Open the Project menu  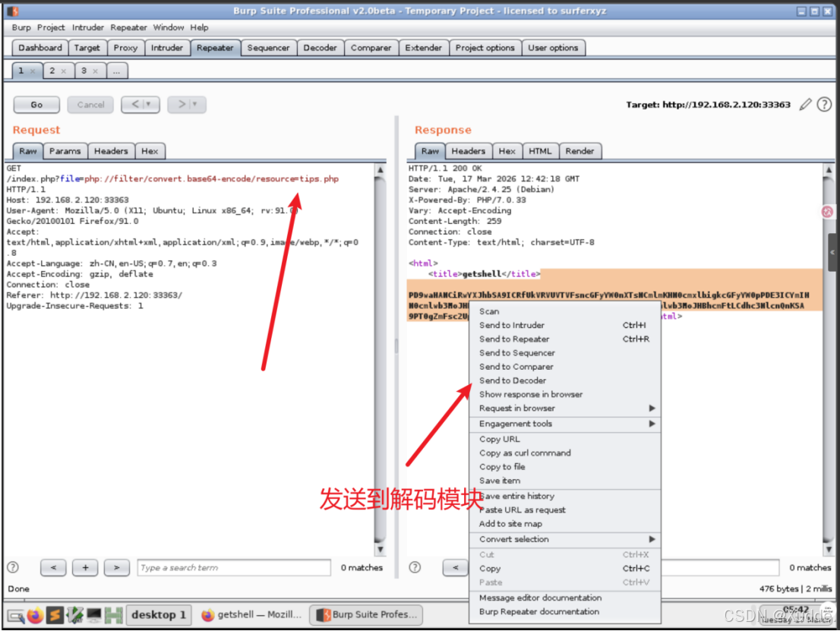pos(51,27)
